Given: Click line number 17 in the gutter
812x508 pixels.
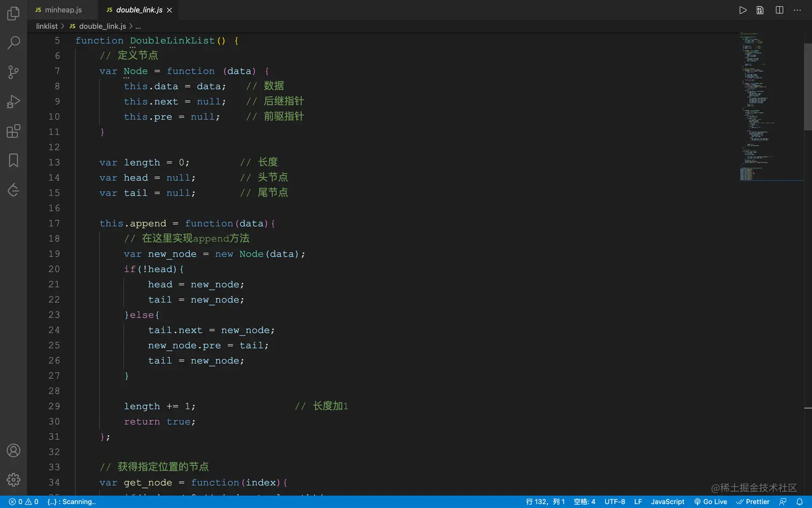Looking at the screenshot, I should [54, 223].
